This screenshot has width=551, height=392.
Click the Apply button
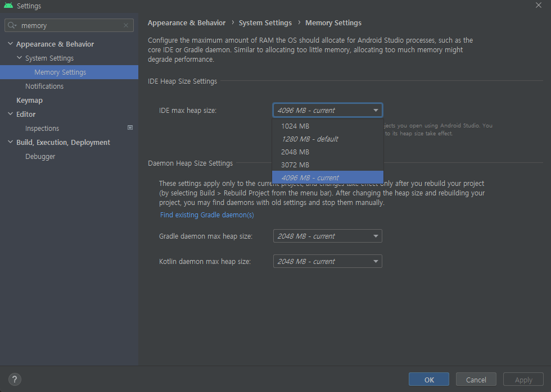pos(523,380)
